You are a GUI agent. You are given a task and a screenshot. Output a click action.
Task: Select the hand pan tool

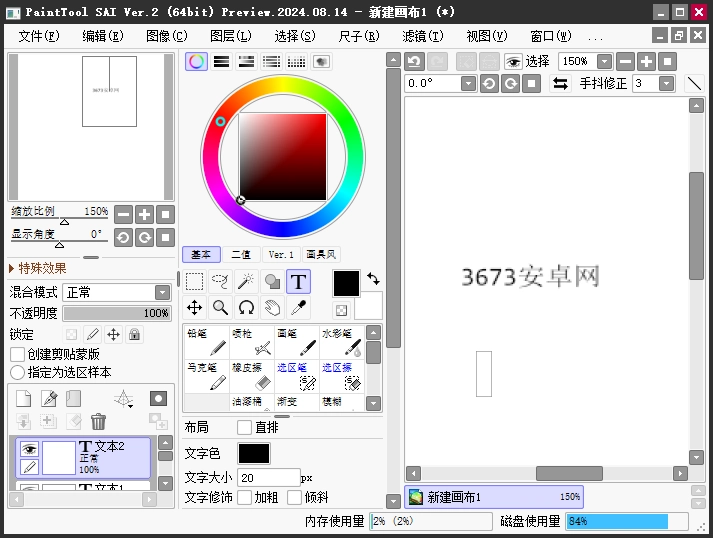coord(272,308)
